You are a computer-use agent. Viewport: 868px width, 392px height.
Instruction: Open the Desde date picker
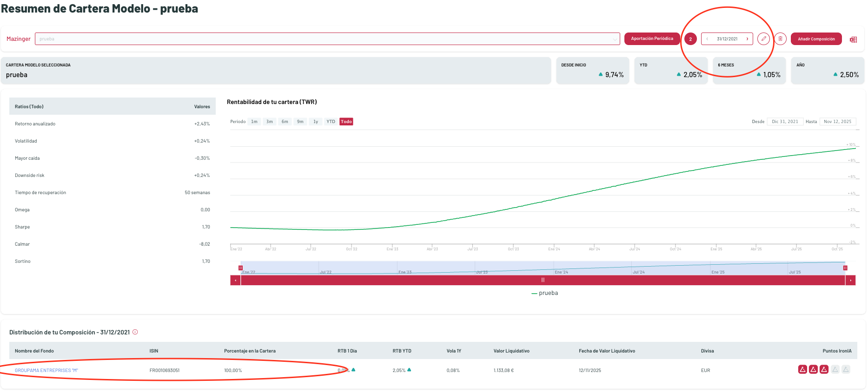[x=785, y=122]
